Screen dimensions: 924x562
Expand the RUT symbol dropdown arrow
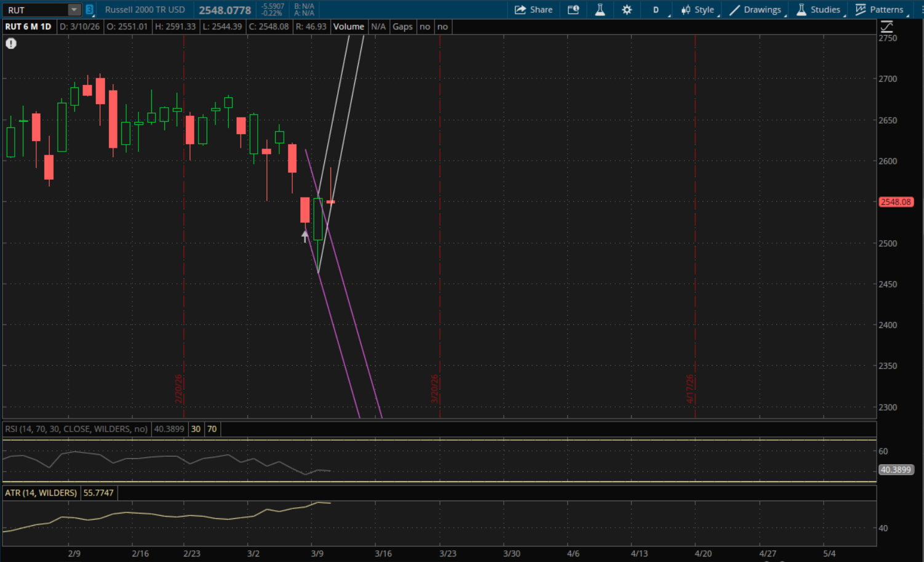[x=74, y=10]
